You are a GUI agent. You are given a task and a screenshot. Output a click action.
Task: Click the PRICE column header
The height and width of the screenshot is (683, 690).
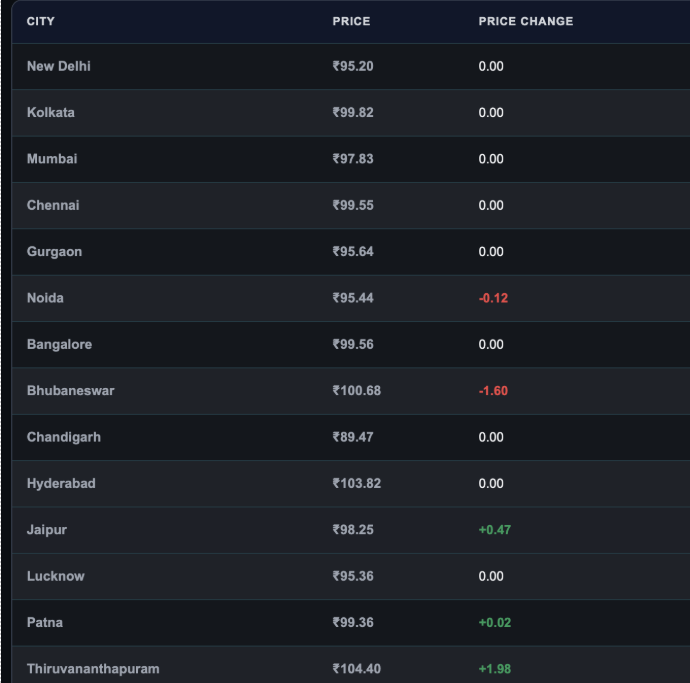(x=351, y=21)
